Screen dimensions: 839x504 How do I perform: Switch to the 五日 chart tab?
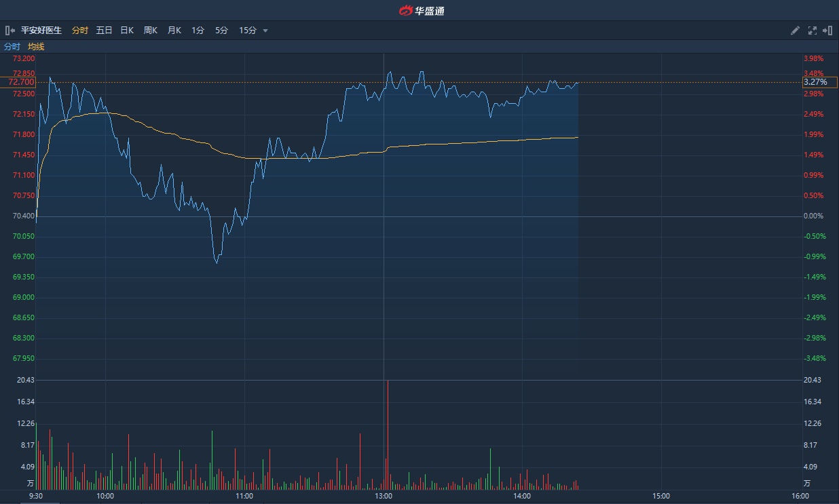click(104, 31)
